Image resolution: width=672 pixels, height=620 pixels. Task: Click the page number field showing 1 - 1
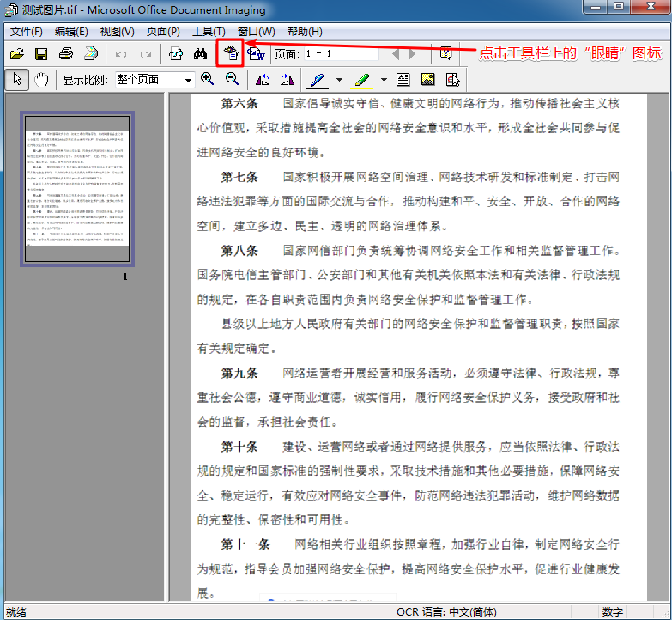pos(342,53)
